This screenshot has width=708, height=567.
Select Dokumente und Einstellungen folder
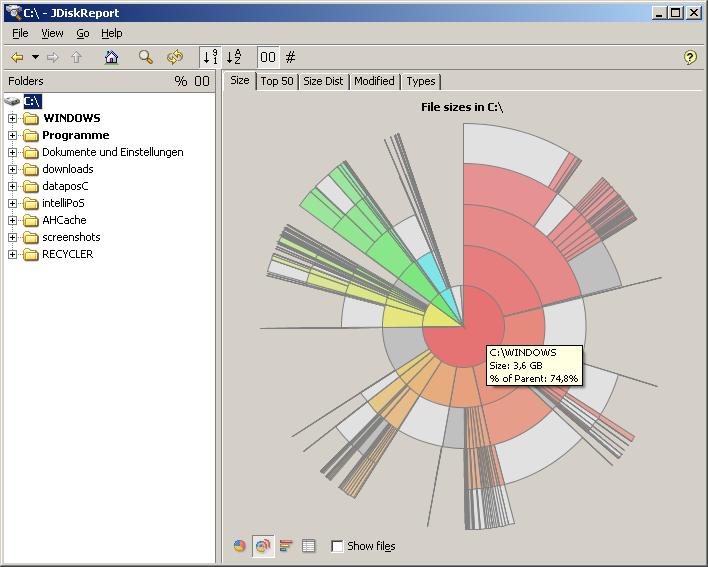coord(112,152)
